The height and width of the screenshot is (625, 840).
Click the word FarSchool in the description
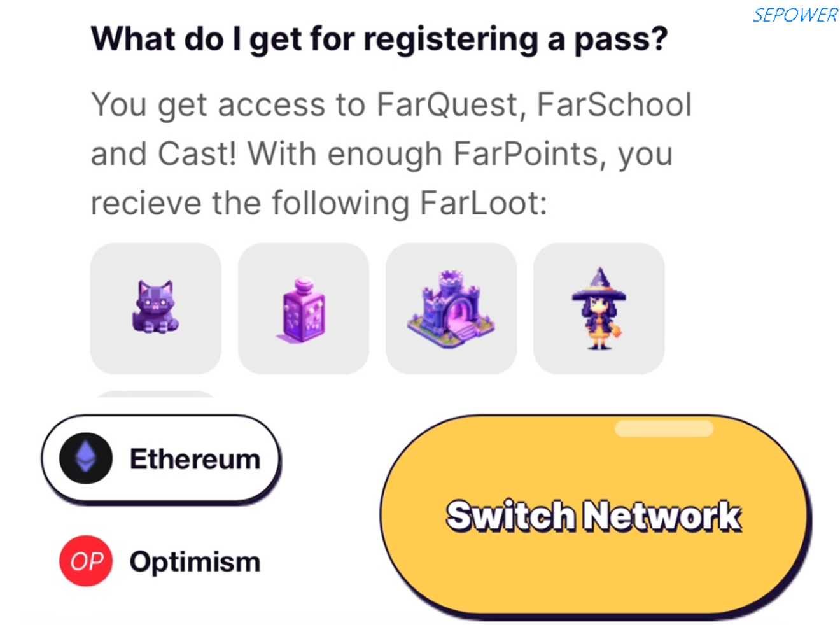point(614,104)
